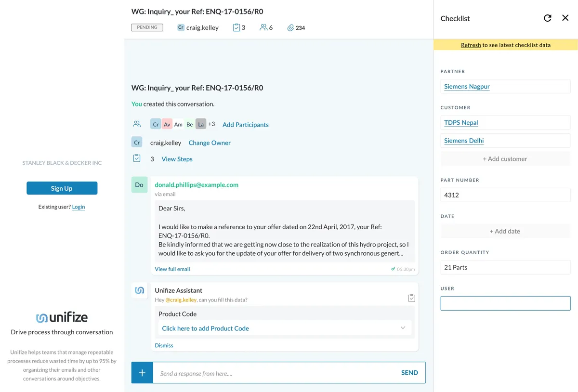Refresh checklist using circular arrow icon
The width and height of the screenshot is (578, 392).
tap(548, 18)
